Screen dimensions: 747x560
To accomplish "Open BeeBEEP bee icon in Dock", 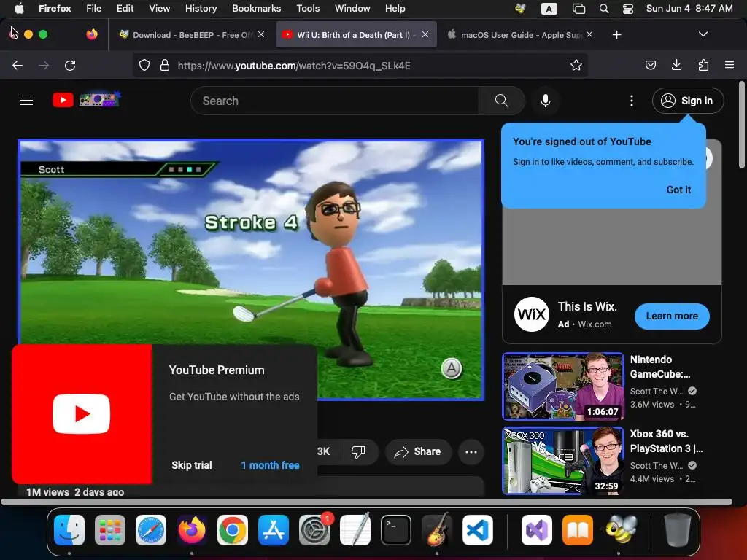I will [x=622, y=530].
